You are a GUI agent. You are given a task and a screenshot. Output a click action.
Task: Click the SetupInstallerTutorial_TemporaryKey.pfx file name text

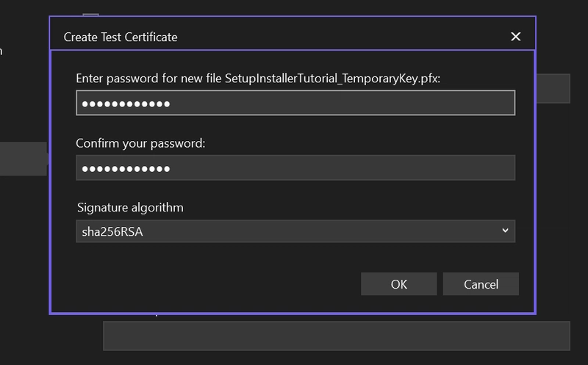[x=331, y=79]
